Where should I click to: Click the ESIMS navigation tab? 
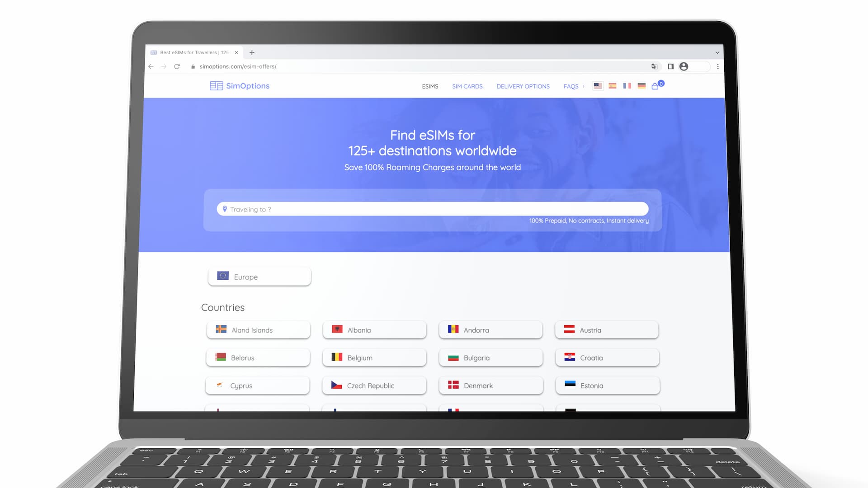[x=430, y=86]
